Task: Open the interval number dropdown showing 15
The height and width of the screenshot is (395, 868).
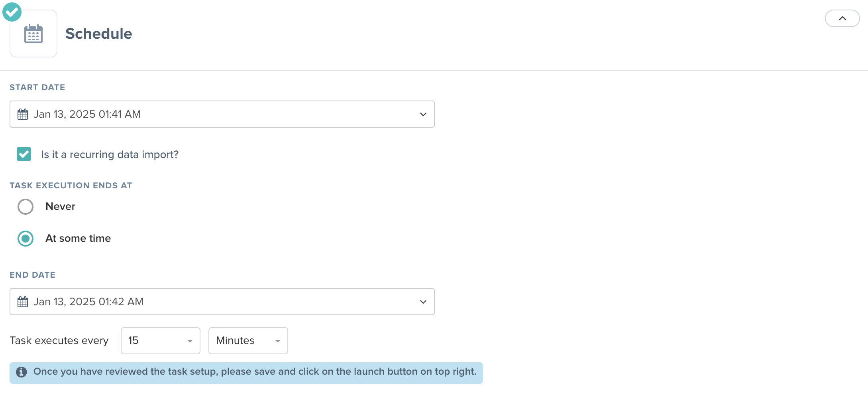Action: click(160, 341)
